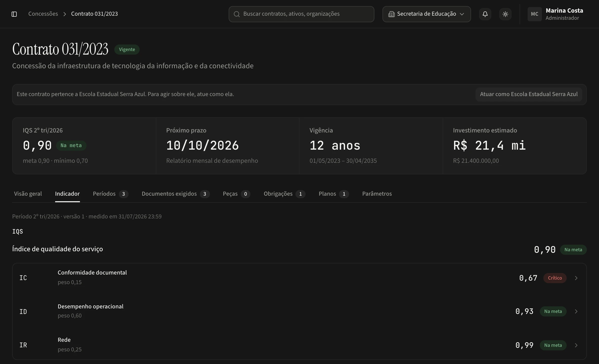Click the 10/10/2026 próximo prazo value

tap(202, 146)
